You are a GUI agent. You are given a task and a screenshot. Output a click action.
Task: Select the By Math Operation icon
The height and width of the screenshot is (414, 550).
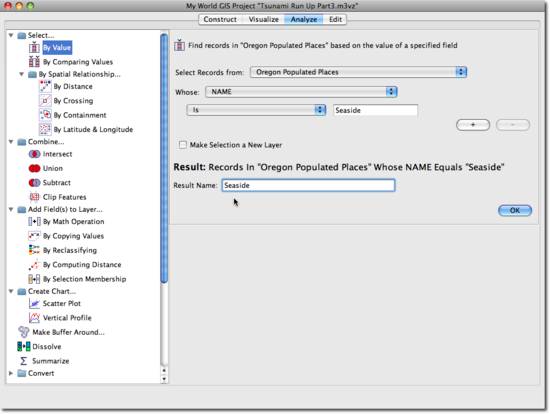pos(34,221)
